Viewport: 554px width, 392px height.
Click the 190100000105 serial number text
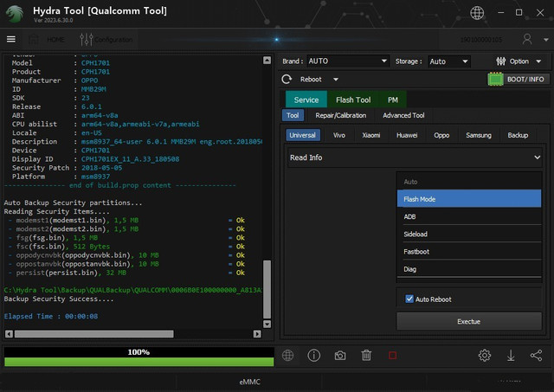click(x=481, y=40)
